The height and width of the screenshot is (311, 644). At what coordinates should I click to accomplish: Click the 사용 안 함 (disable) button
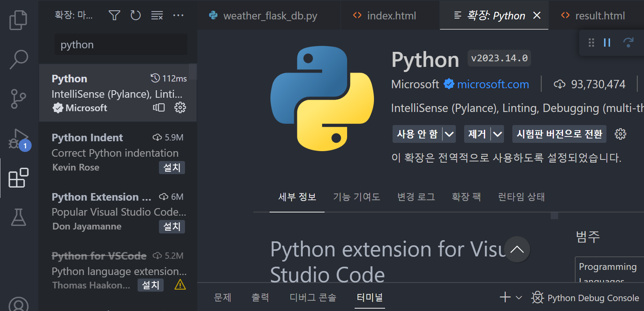coord(417,134)
